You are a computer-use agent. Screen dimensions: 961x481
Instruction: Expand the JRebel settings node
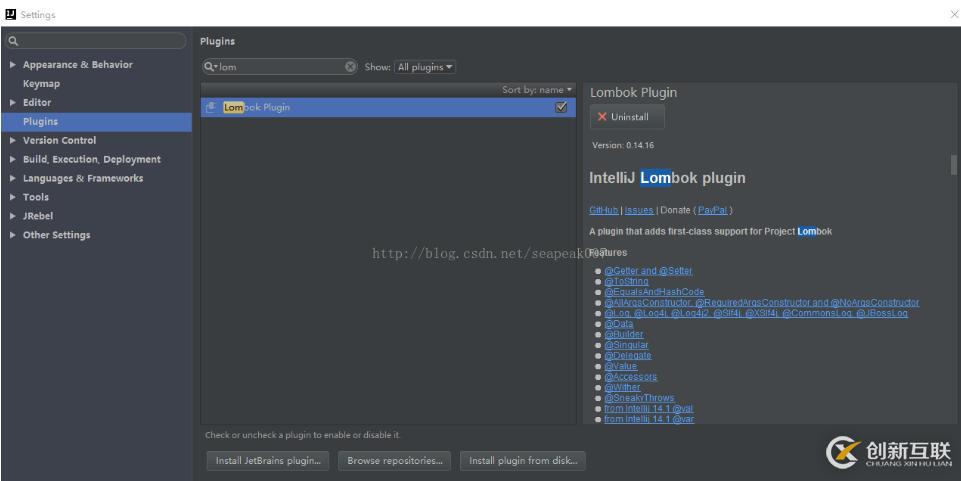pyautogui.click(x=13, y=216)
